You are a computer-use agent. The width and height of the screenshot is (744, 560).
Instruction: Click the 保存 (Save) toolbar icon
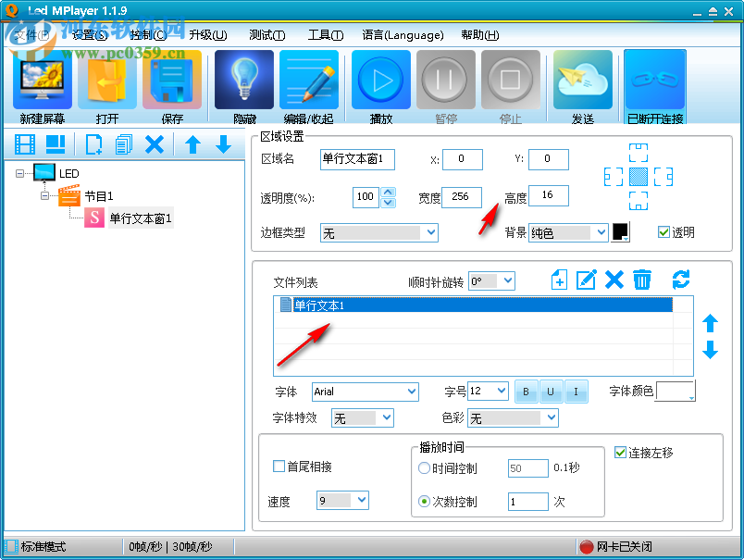[172, 80]
